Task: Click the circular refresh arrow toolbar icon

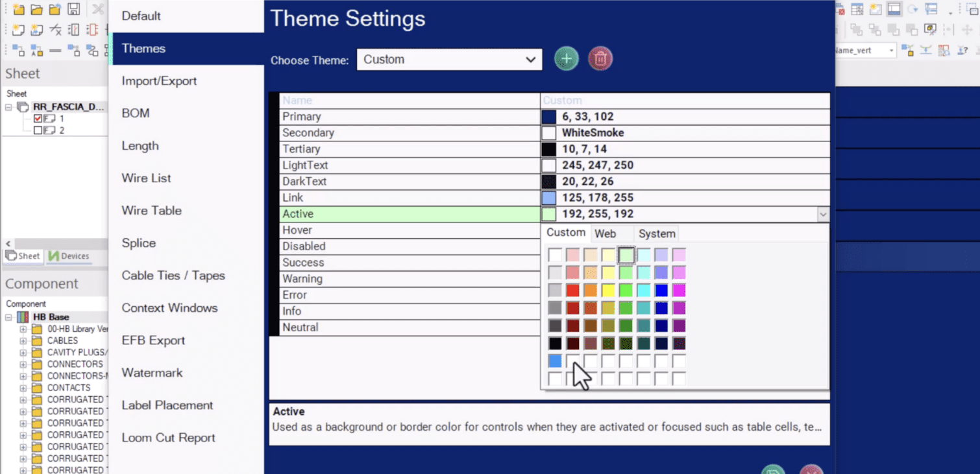Action: pos(913,9)
